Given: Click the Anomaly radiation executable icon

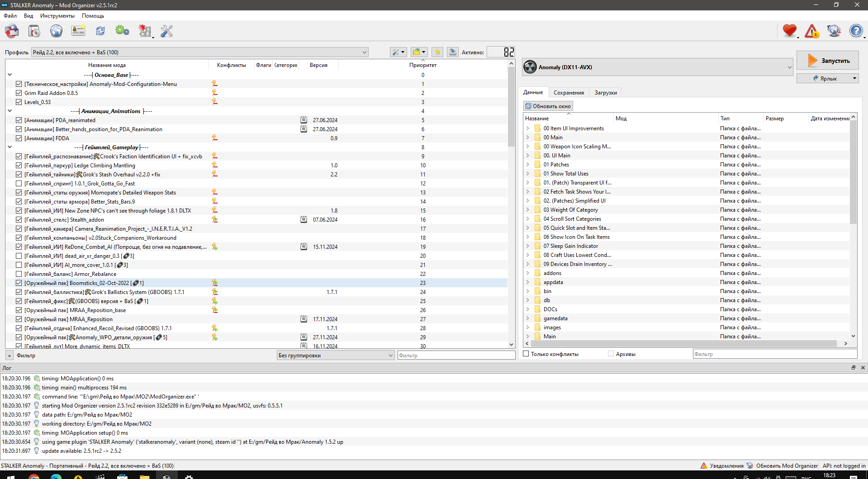Looking at the screenshot, I should point(530,67).
